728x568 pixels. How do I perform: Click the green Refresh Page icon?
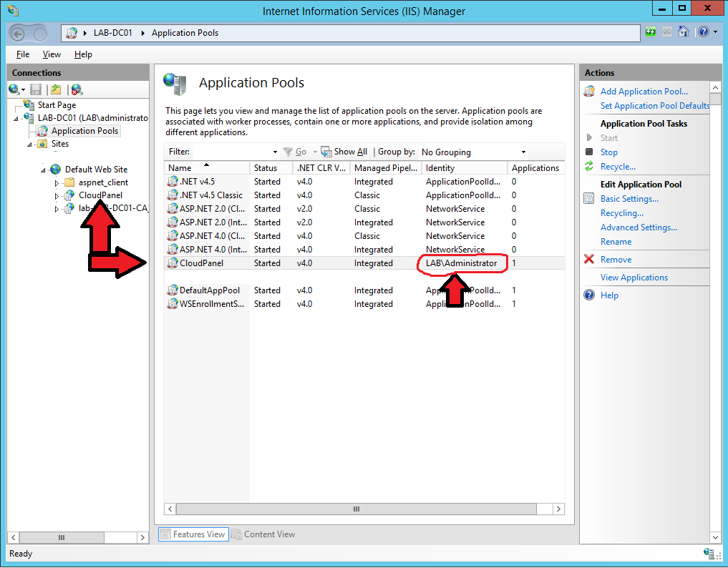651,32
